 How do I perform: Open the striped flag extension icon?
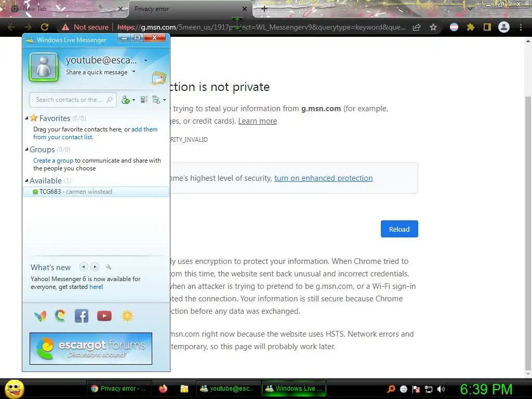454,27
